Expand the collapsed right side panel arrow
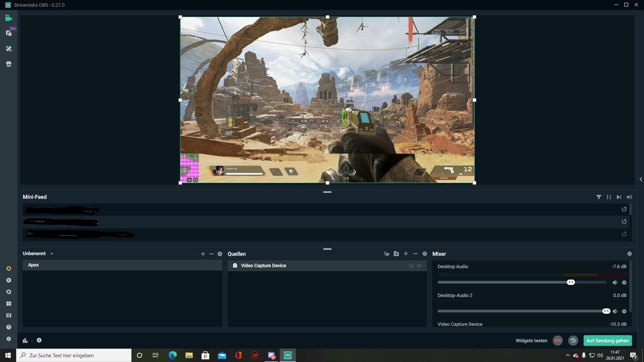644x362 pixels. pyautogui.click(x=641, y=179)
